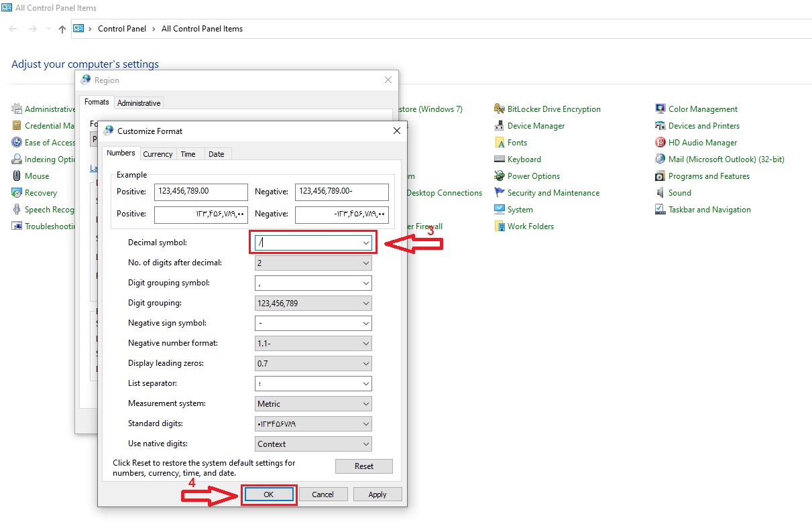Click the Control Panel breadcrumb in address bar
The width and height of the screenshot is (812, 532).
[x=121, y=29]
